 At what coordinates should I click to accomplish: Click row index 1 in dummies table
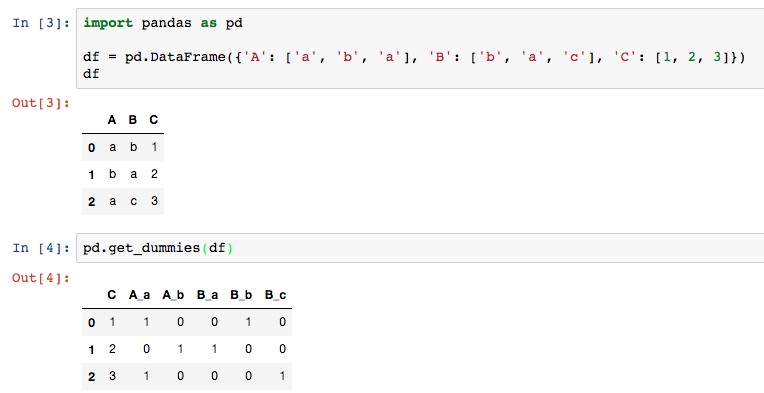click(x=92, y=350)
